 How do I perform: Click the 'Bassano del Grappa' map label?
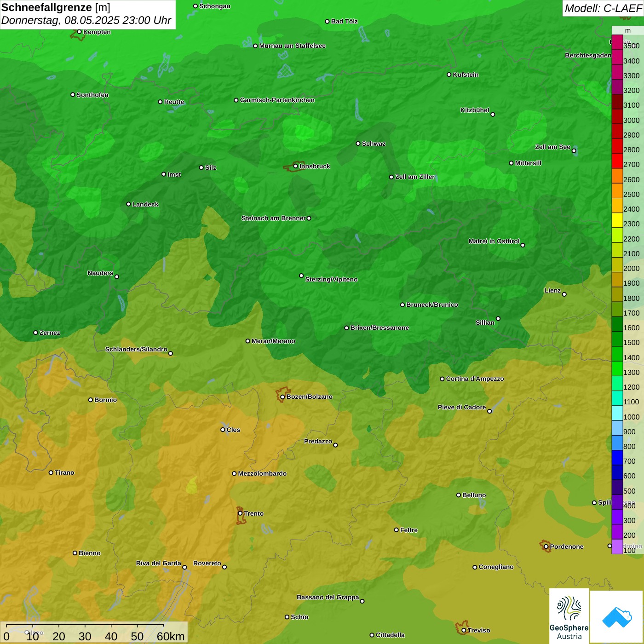pos(328,597)
